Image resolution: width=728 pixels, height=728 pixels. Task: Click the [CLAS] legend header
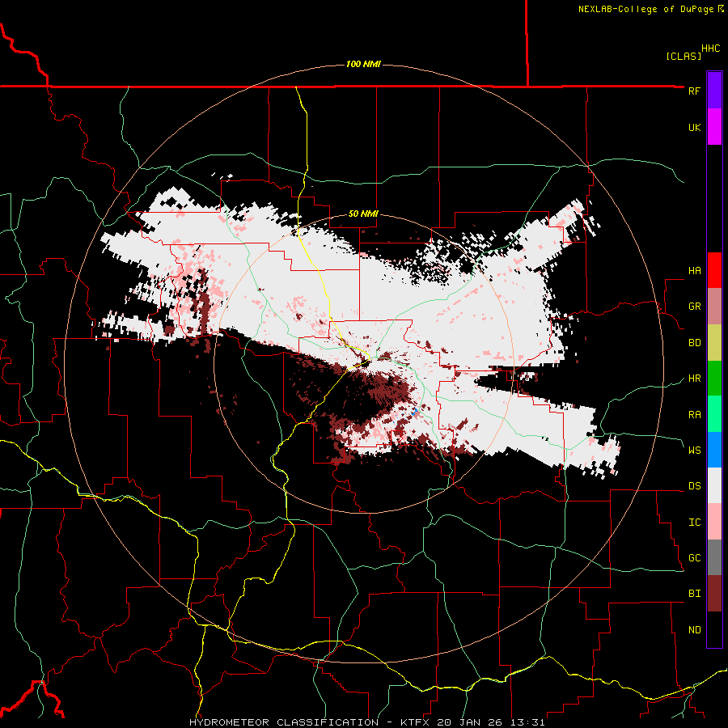[x=684, y=57]
